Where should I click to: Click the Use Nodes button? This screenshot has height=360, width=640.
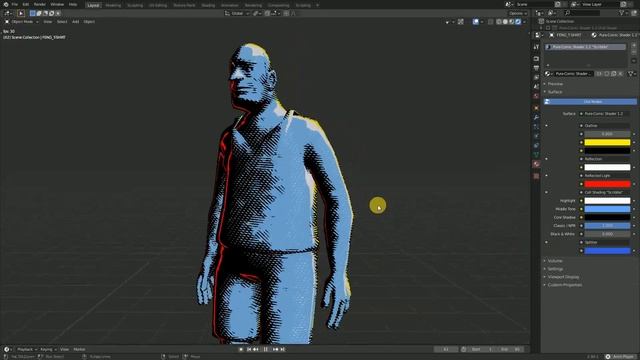coord(590,102)
